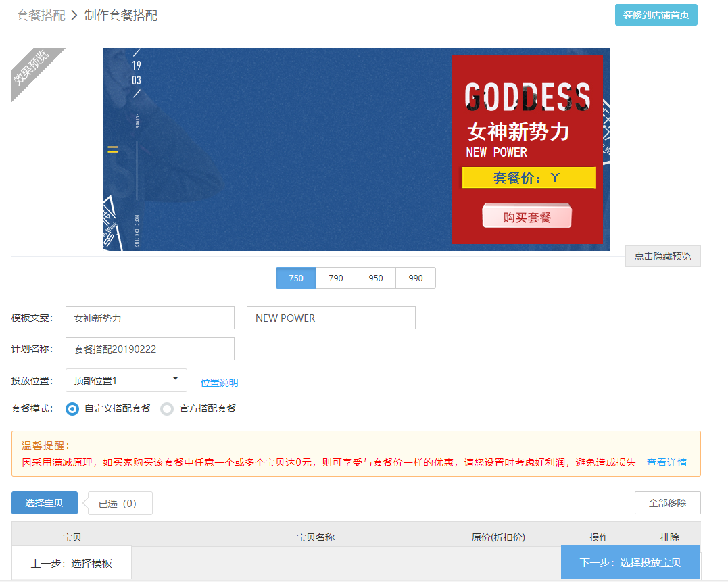Select the 官方搭配套餐 radio button
This screenshot has width=728, height=582.
pos(167,409)
